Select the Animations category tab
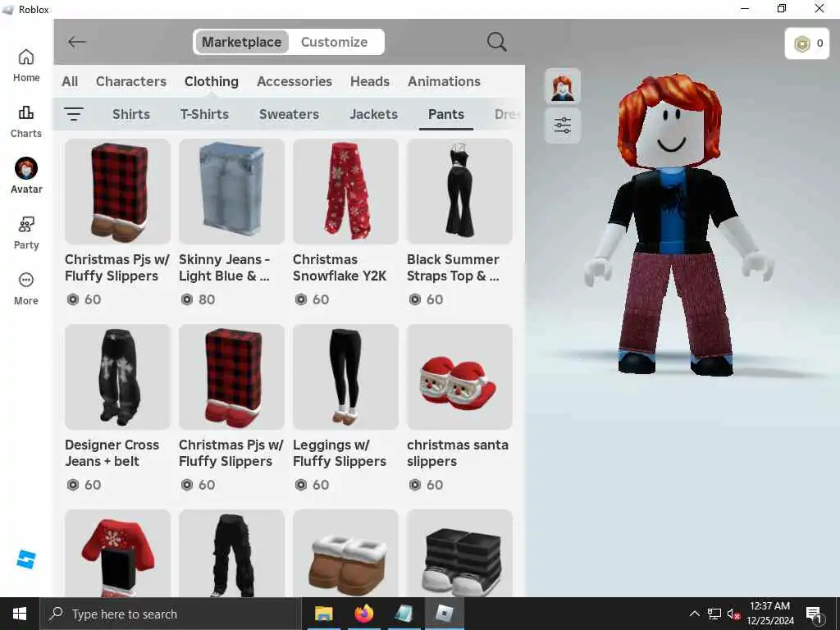Image resolution: width=840 pixels, height=630 pixels. coord(444,81)
